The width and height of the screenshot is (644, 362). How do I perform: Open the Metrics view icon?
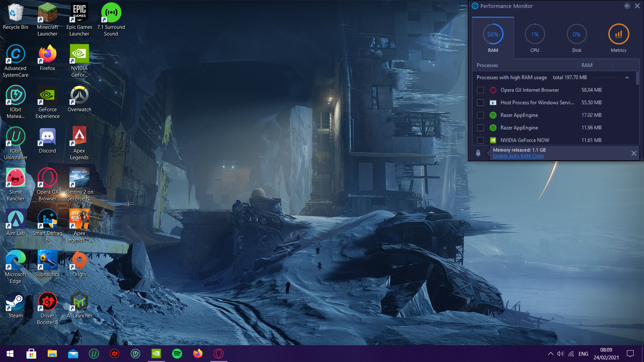point(618,34)
